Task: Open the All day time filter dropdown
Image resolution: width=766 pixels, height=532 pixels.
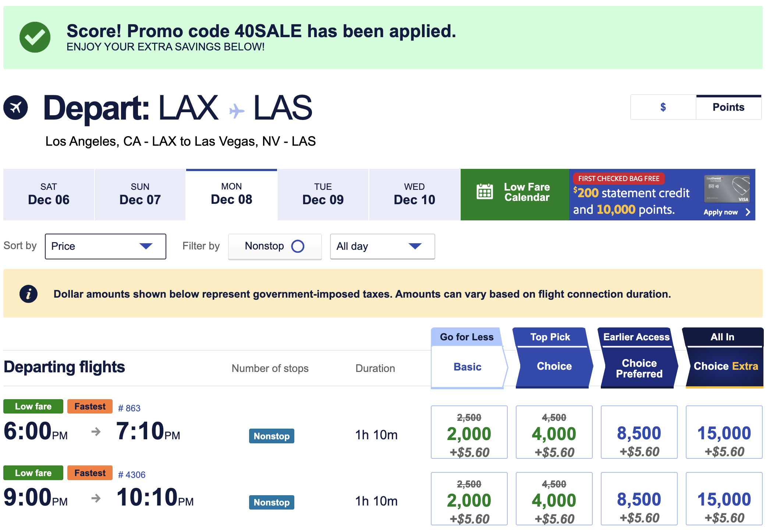Action: [x=382, y=246]
